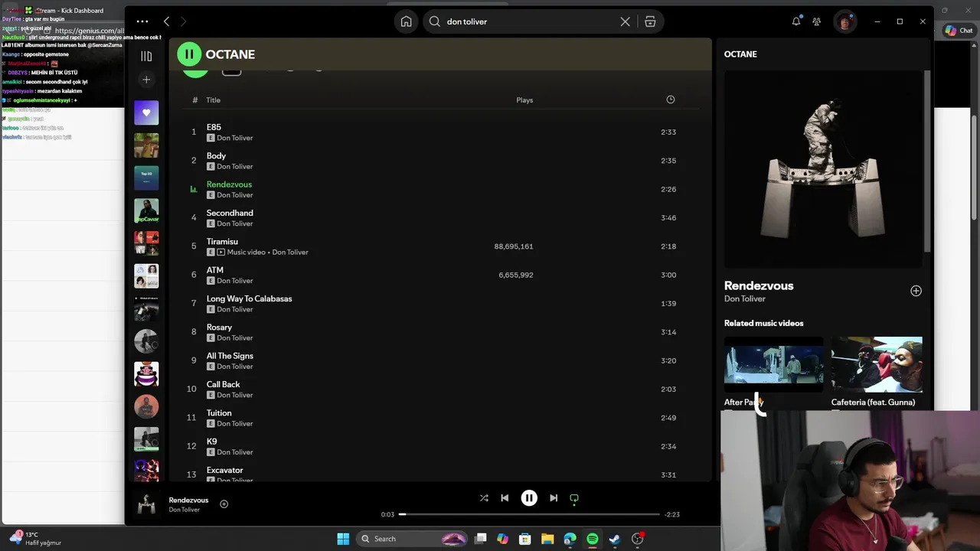Open the Spotify three-dot menu
This screenshot has width=980, height=551.
click(x=142, y=21)
